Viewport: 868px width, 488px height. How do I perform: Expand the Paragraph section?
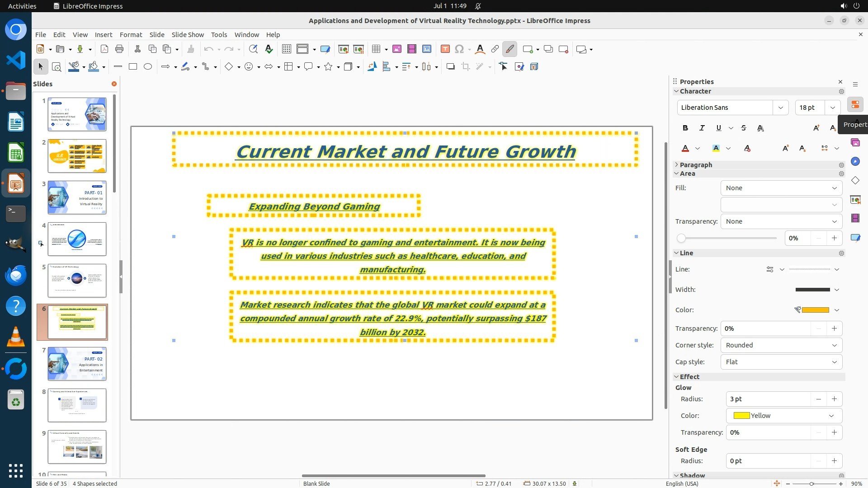tap(695, 165)
